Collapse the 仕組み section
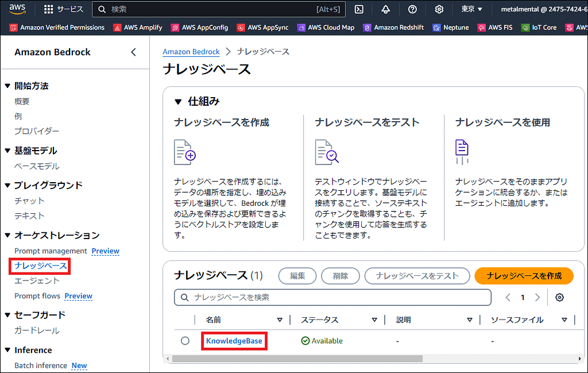Image resolution: width=588 pixels, height=373 pixels. point(178,102)
